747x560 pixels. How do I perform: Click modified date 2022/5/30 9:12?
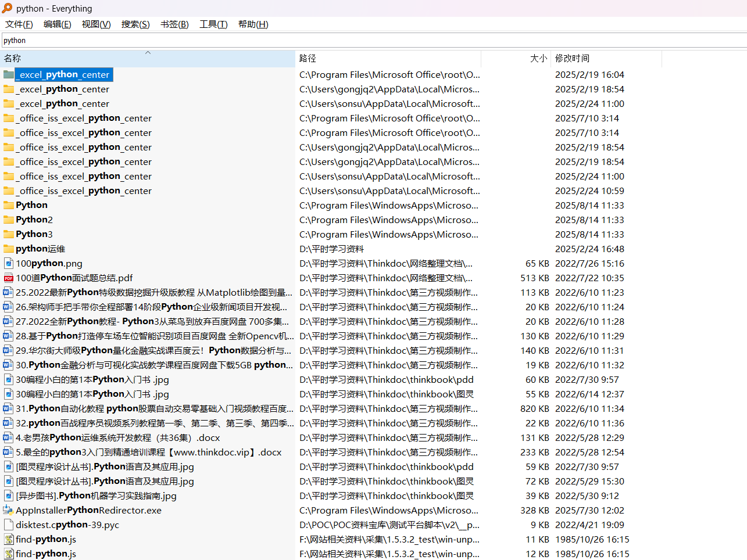tap(587, 496)
